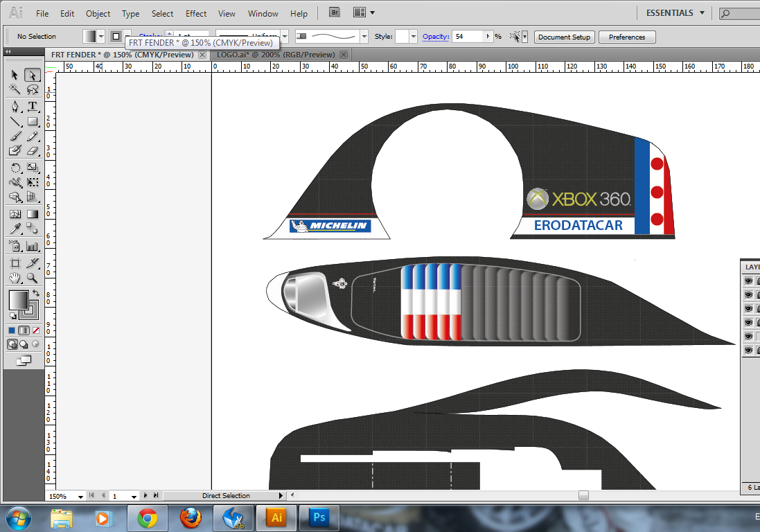
Task: Open the Style dropdown in control bar
Action: pyautogui.click(x=414, y=37)
